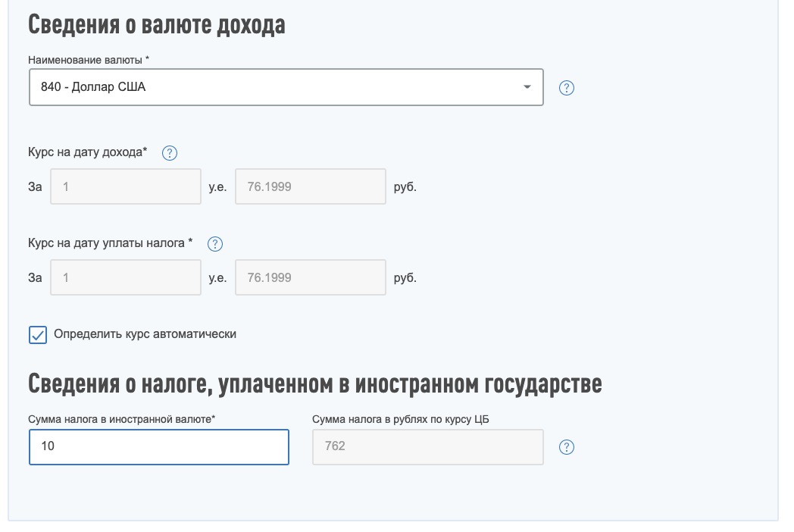Toggle 'Определить курс автоматически' checkbox

pos(38,334)
